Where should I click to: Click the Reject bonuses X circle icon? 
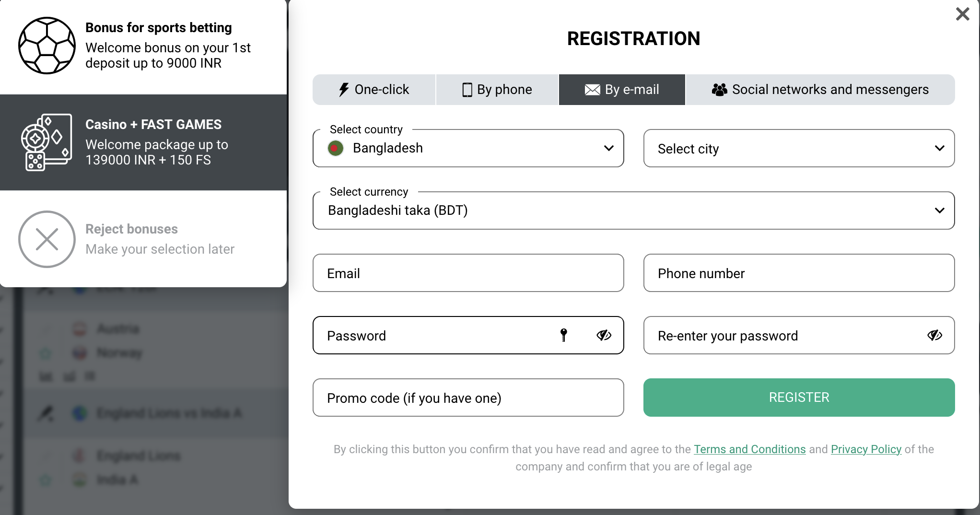point(47,239)
